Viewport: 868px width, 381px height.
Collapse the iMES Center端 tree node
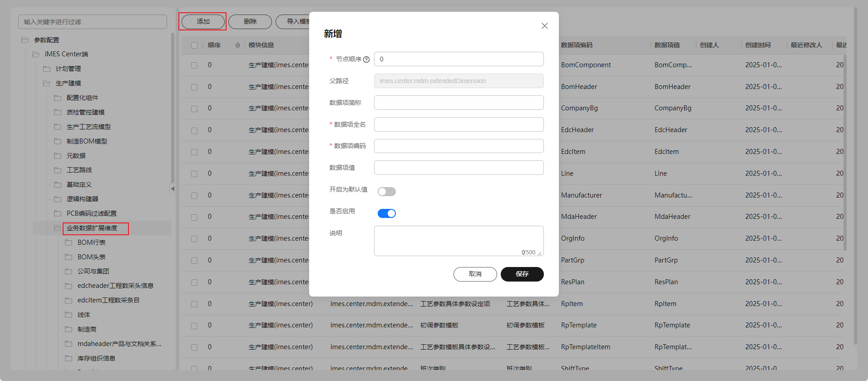[36, 54]
